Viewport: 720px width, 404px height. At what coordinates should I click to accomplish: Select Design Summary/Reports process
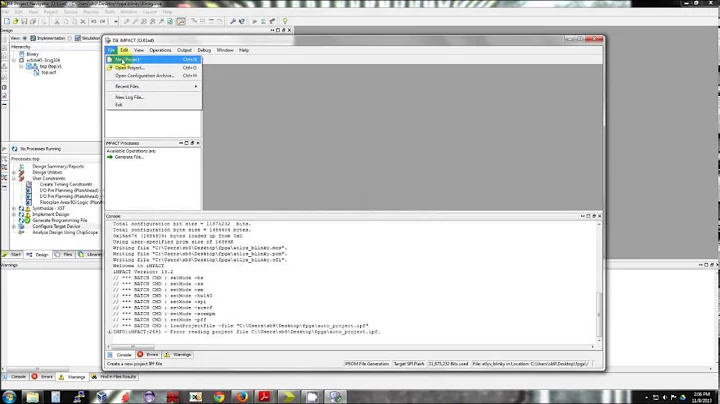pos(58,166)
